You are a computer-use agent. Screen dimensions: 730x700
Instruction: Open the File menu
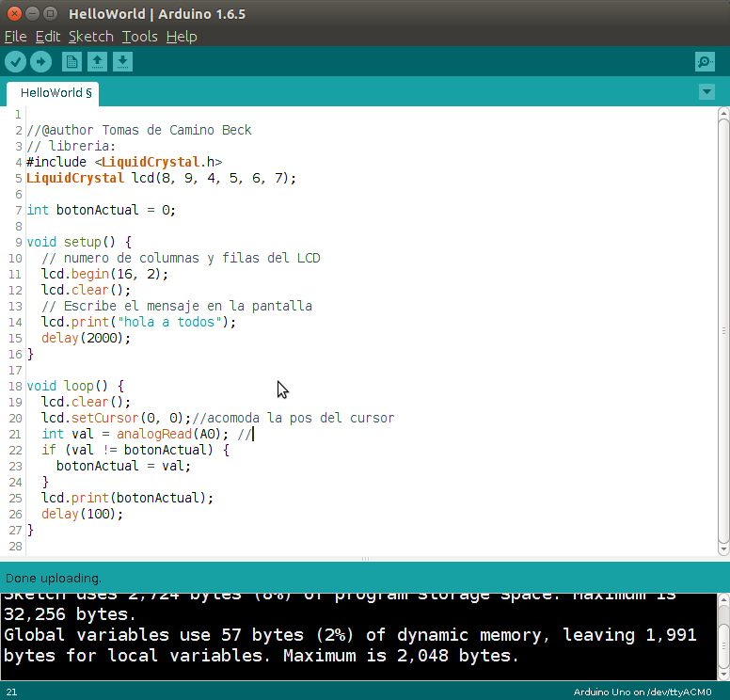(15, 37)
